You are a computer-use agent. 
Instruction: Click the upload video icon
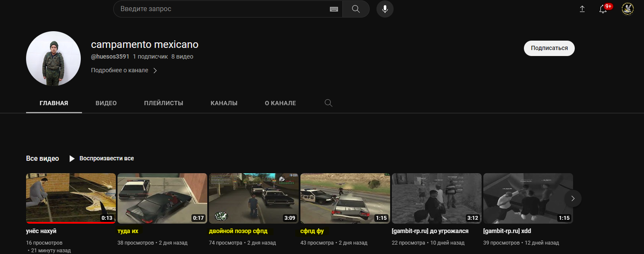pos(582,9)
